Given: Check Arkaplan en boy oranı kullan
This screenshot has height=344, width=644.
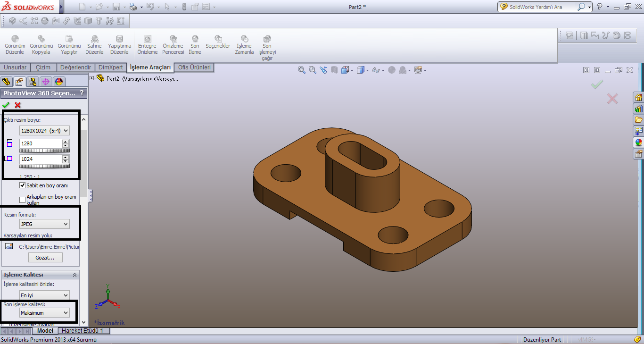Looking at the screenshot, I should tap(22, 200).
